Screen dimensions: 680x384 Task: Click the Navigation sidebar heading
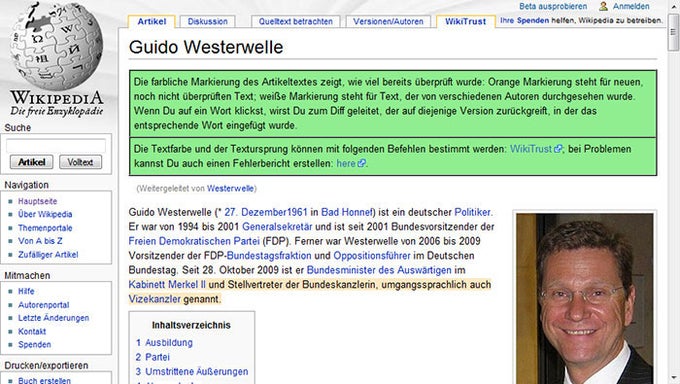coord(26,185)
